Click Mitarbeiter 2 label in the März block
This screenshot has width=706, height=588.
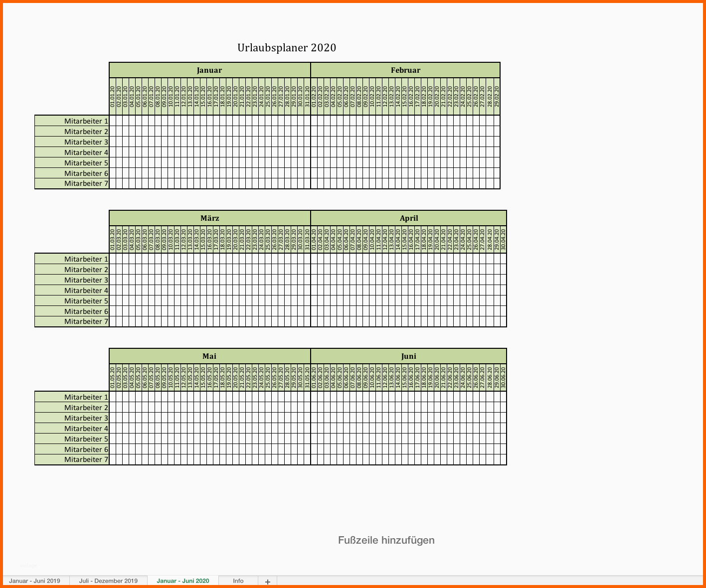(72, 270)
